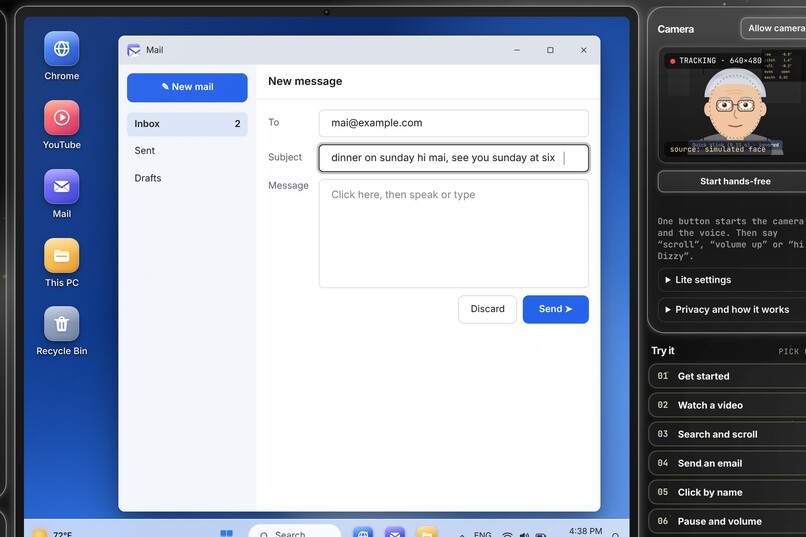Click the New message heading
Screen dimensions: 806x537
[x=305, y=81]
